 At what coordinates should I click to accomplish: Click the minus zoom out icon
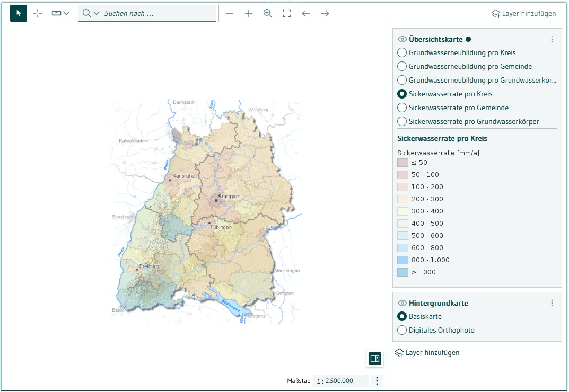[230, 13]
